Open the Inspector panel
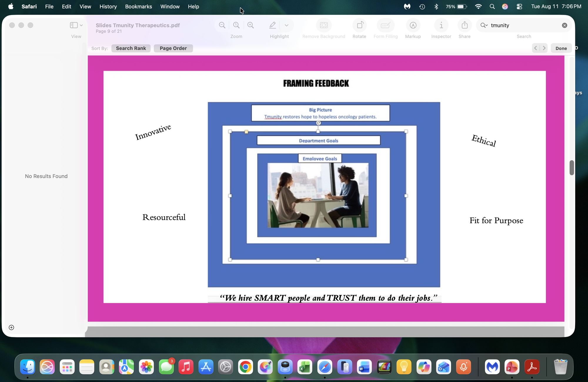Viewport: 588px width, 382px height. point(441,25)
